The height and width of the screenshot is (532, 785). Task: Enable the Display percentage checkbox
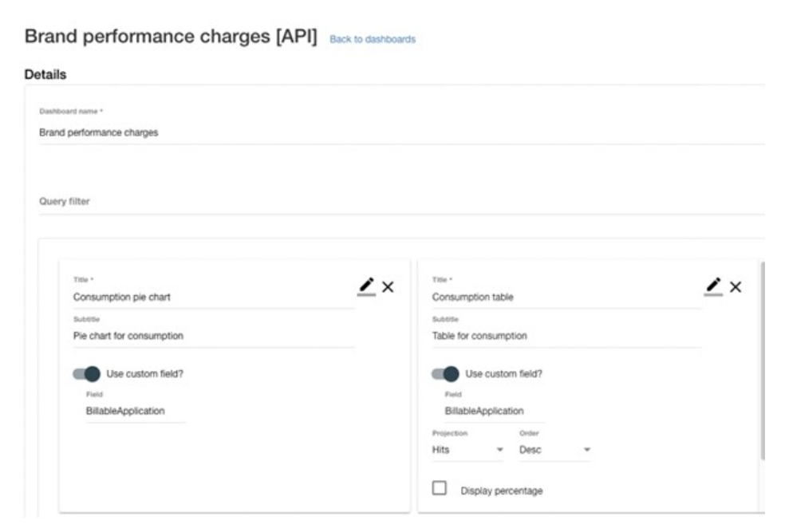(x=439, y=488)
